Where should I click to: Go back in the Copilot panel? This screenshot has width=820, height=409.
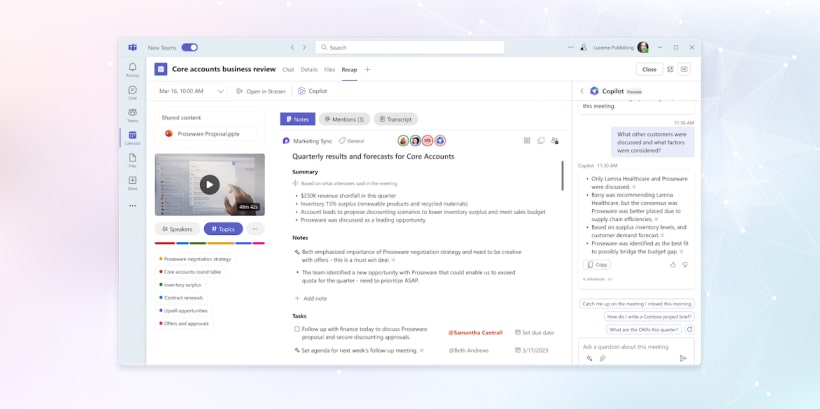coord(582,91)
